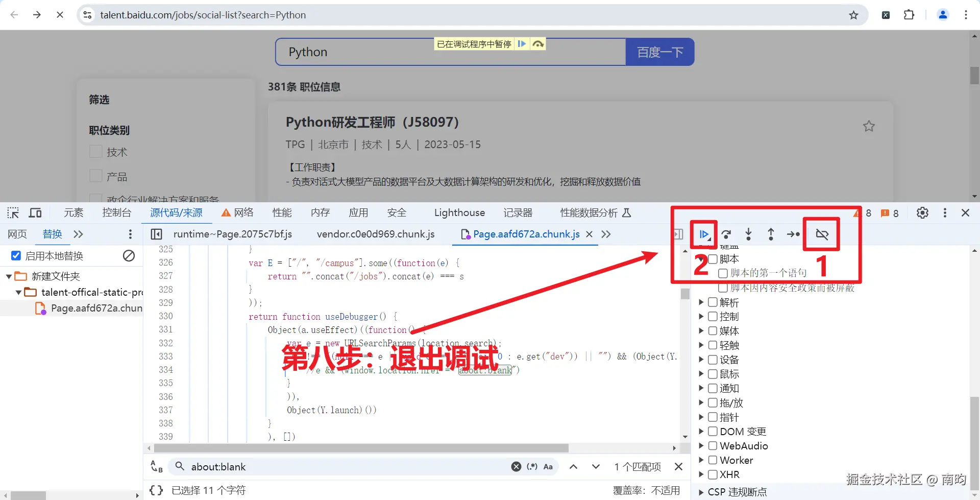Select the pretty-print format icon in source panel
The width and height of the screenshot is (980, 500).
(156, 490)
